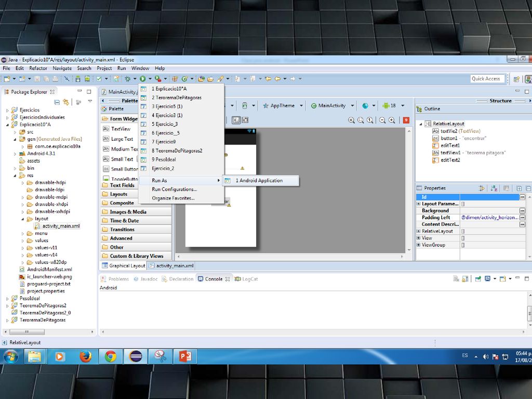
Task: Click the Collapse All icon in Properties
Action: point(528,188)
